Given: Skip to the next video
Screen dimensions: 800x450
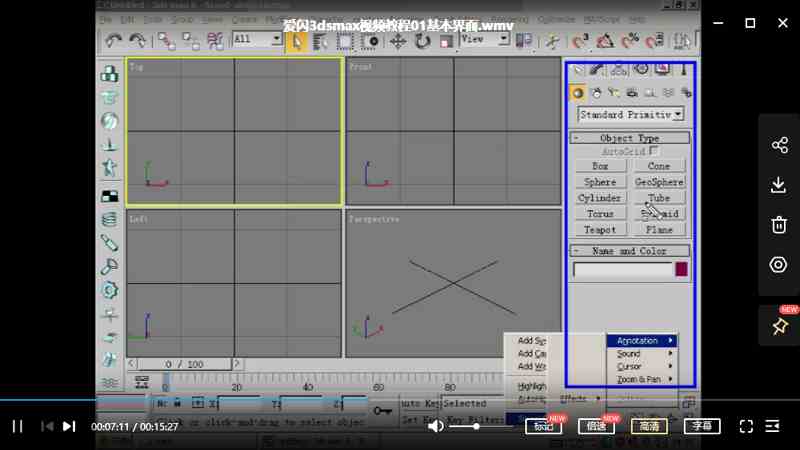Looking at the screenshot, I should coord(69,426).
